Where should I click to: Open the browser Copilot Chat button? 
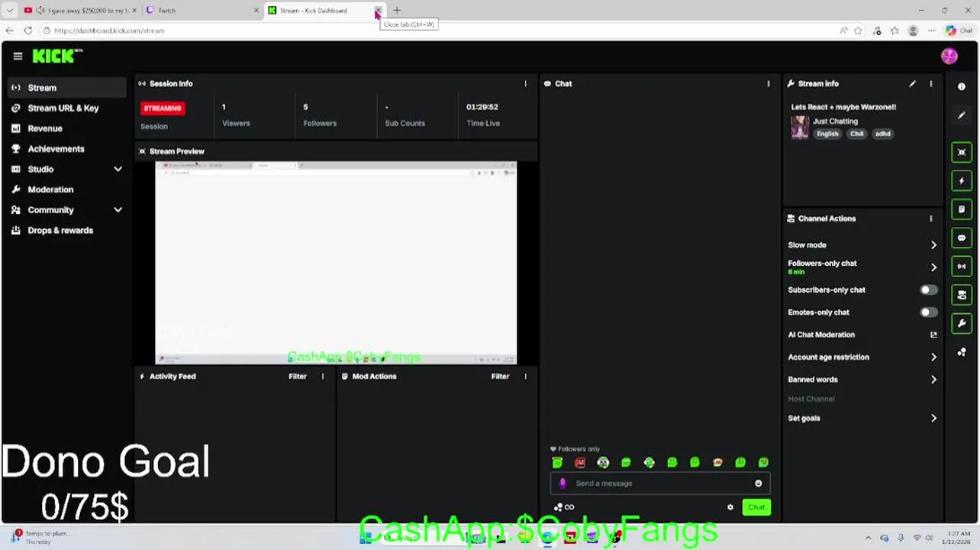click(x=960, y=31)
